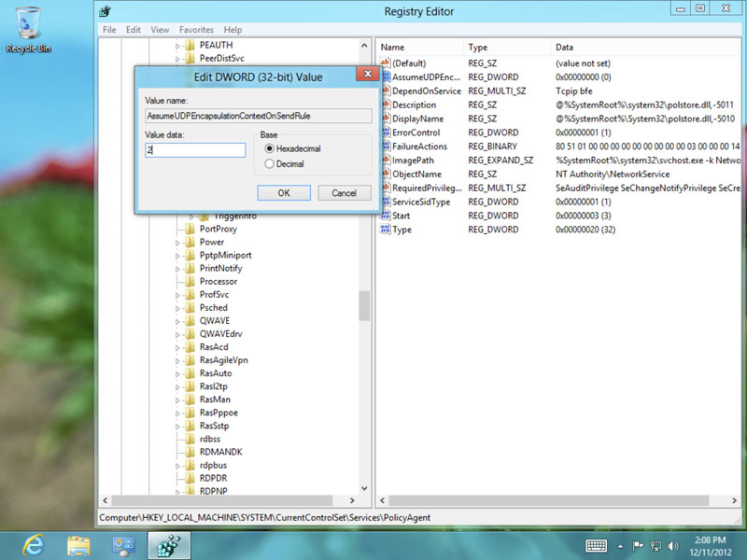The height and width of the screenshot is (560, 747).
Task: Expand the PEAUTH registry key
Action: [178, 45]
